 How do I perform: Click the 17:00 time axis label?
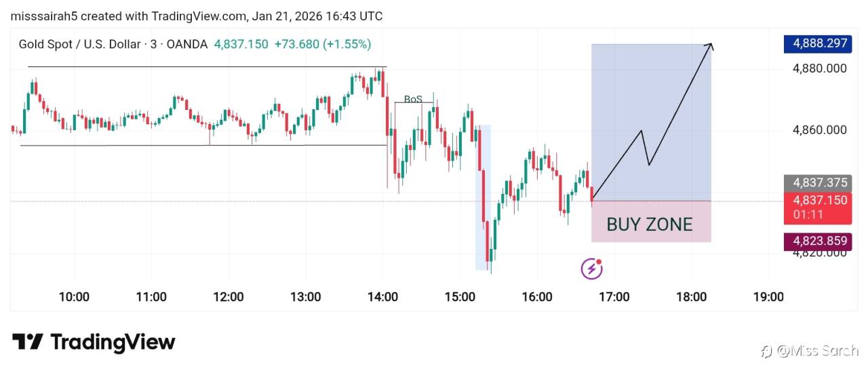point(614,297)
